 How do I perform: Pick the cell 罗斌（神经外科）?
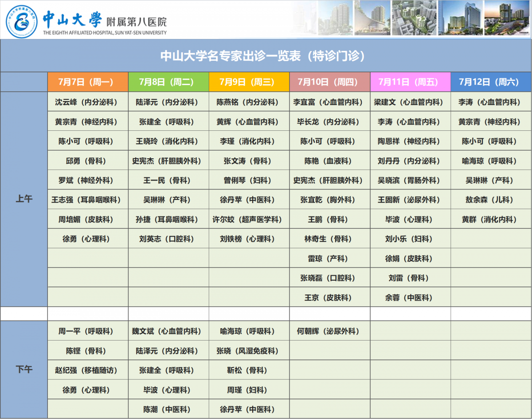[x=88, y=180]
